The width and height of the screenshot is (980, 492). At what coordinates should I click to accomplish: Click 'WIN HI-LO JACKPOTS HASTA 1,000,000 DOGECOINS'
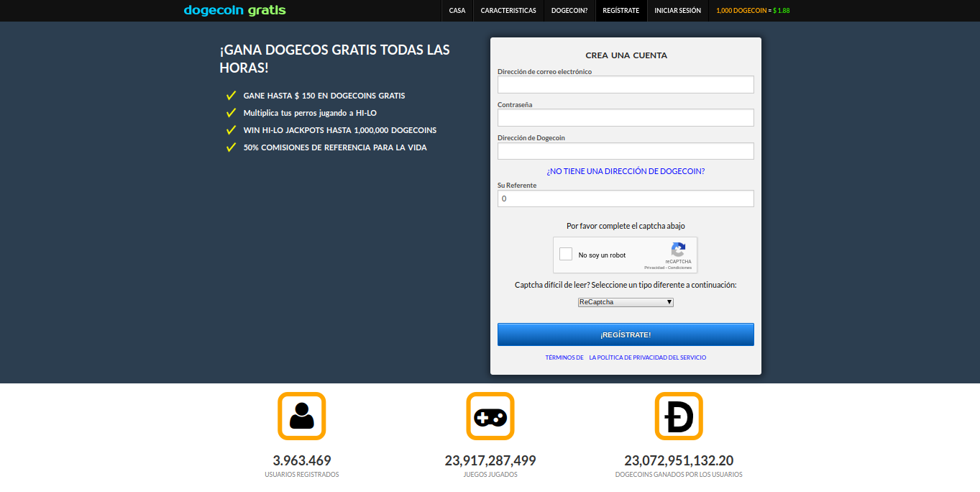click(x=340, y=130)
